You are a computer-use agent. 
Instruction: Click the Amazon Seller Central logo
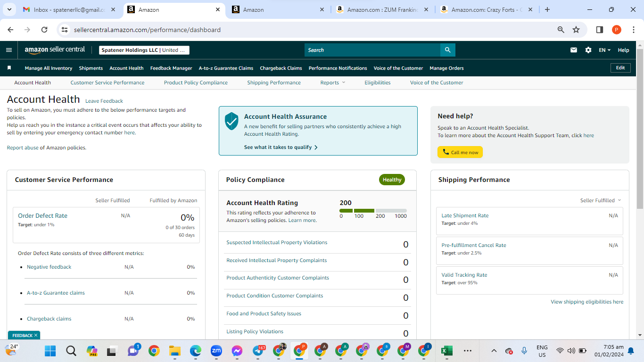point(55,50)
